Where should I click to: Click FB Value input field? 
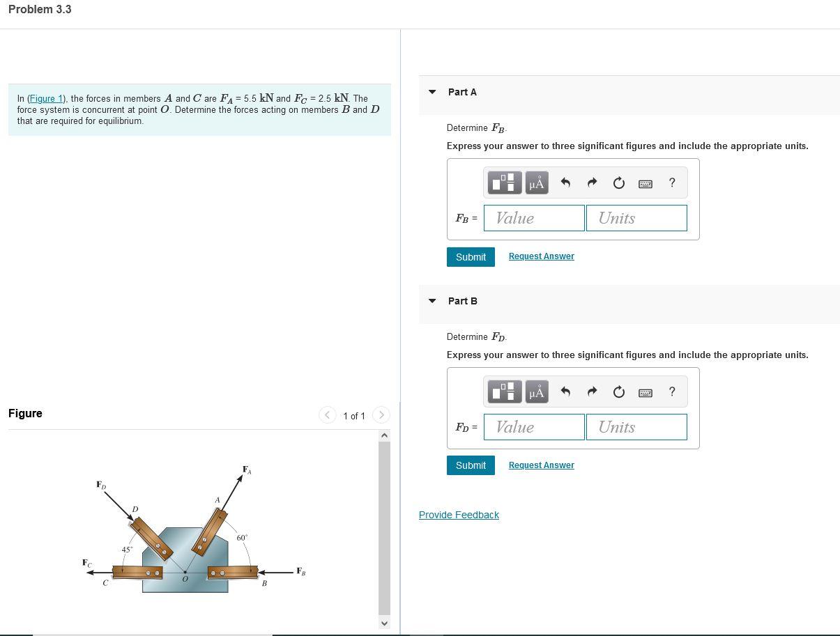tap(534, 218)
